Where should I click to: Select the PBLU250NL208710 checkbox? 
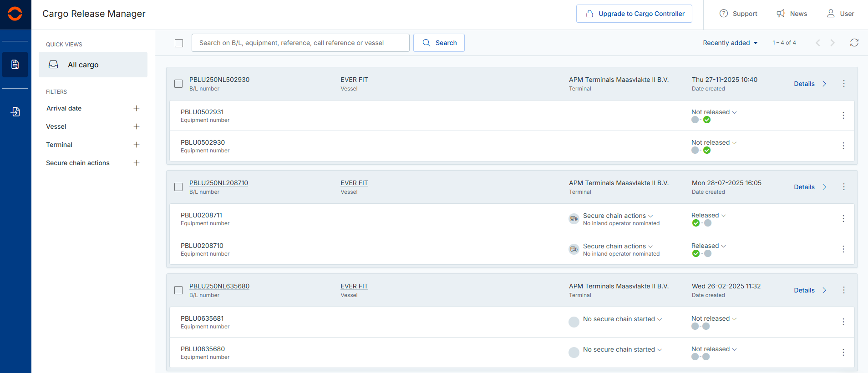[x=178, y=187]
